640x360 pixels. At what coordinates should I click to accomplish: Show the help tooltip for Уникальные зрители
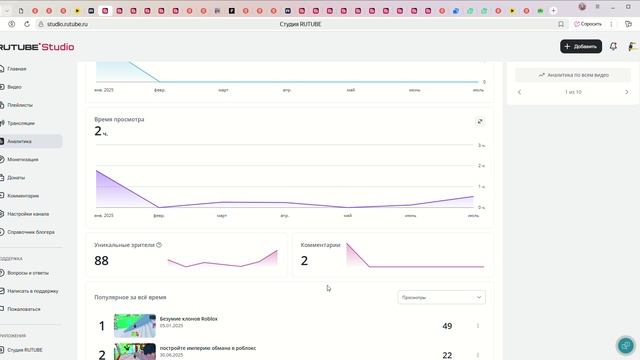pos(159,245)
